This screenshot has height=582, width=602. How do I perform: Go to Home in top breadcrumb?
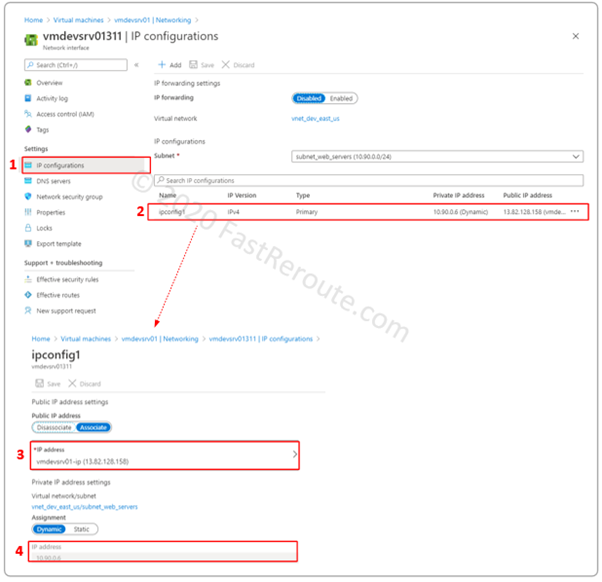point(33,20)
